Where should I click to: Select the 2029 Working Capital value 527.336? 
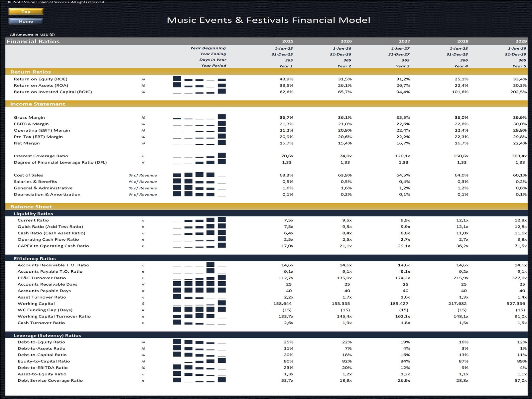[516, 303]
